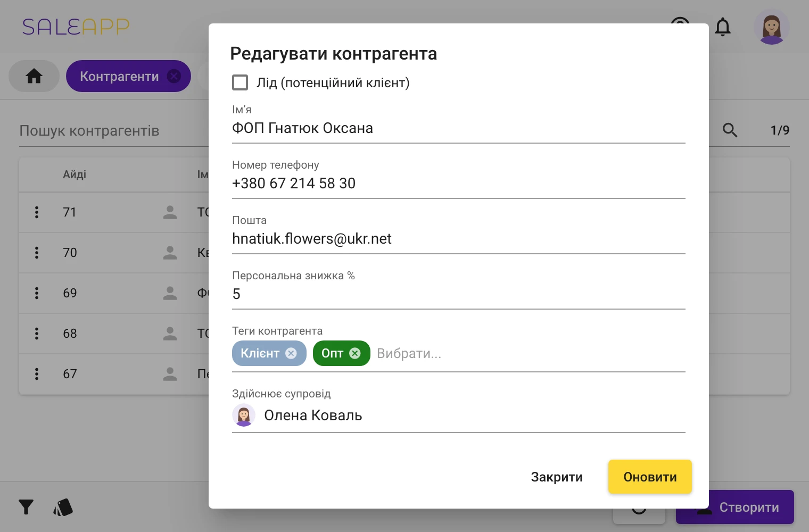Screen dimensions: 809x532
Task: Edit the Пошта email field
Action: [458, 239]
